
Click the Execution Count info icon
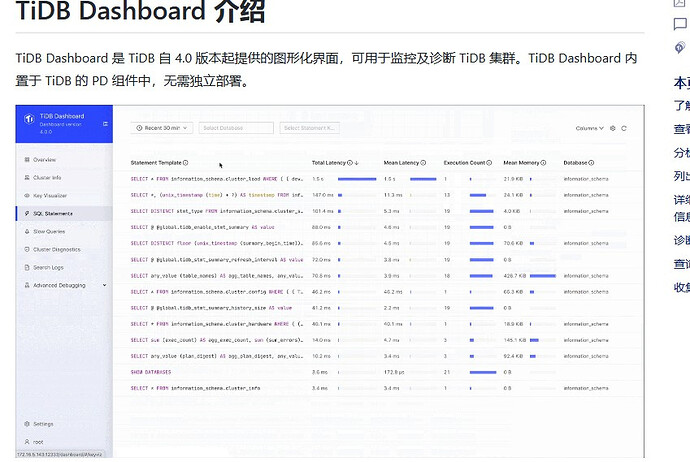point(489,163)
